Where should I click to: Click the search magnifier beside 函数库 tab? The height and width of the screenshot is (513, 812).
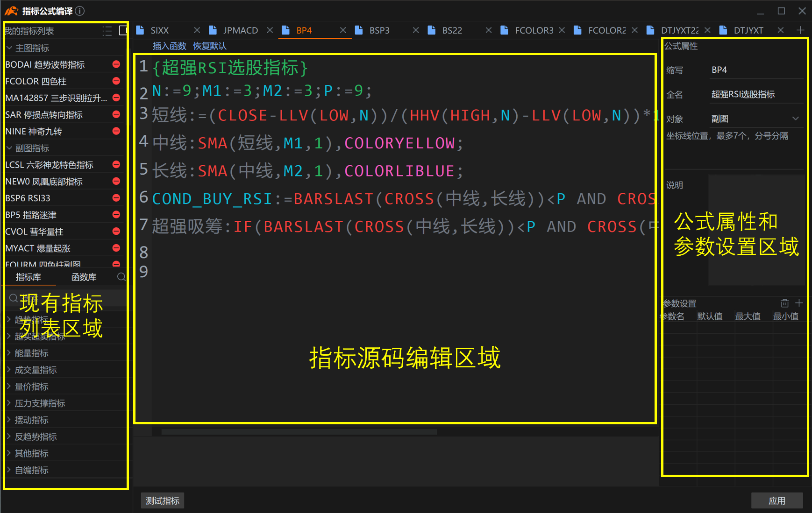tap(121, 277)
